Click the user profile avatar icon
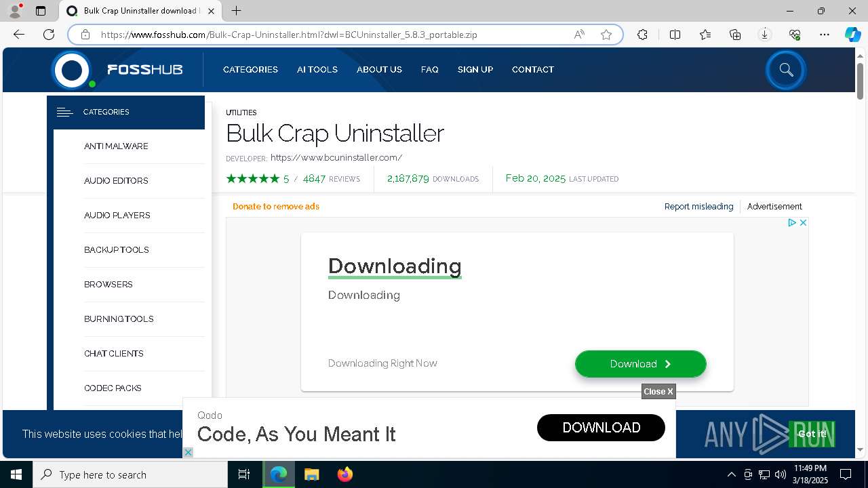The height and width of the screenshot is (488, 868). click(x=15, y=11)
